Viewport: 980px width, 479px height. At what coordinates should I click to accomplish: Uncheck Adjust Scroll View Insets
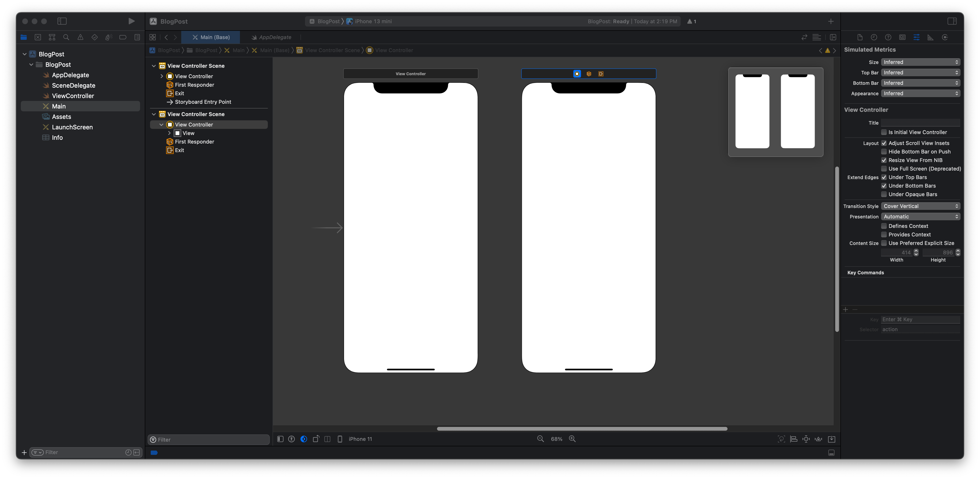click(x=884, y=143)
